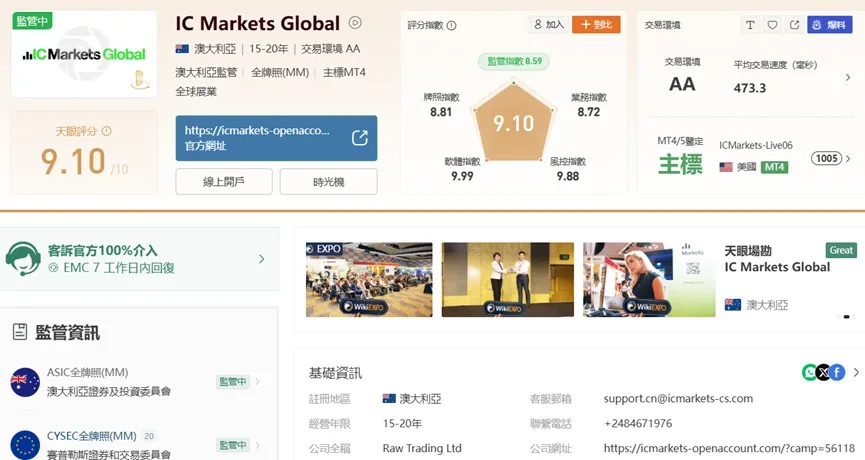Click the 時光機 button
This screenshot has height=460, width=865.
tap(329, 181)
